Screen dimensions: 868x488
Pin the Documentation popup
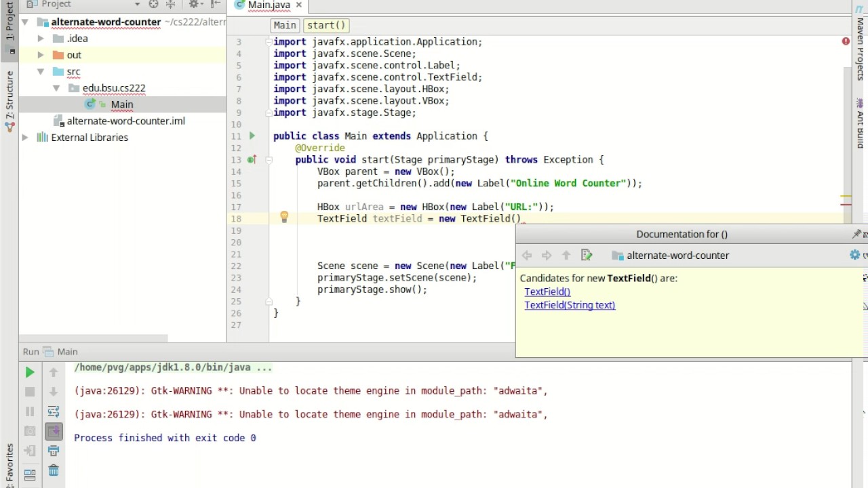click(x=856, y=234)
